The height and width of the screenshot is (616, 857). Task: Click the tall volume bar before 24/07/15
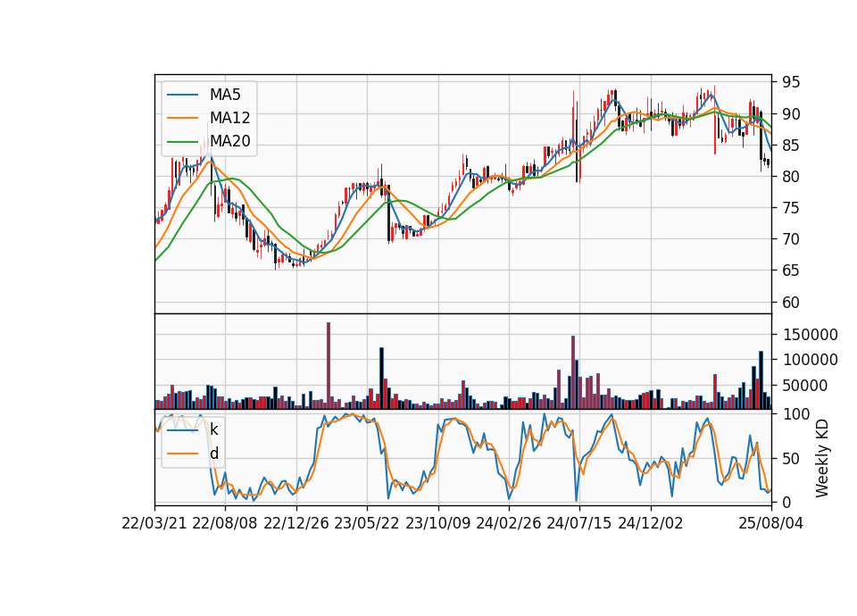573,372
